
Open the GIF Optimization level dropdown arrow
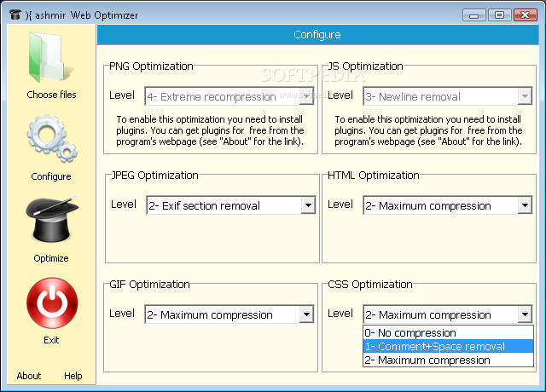point(307,314)
